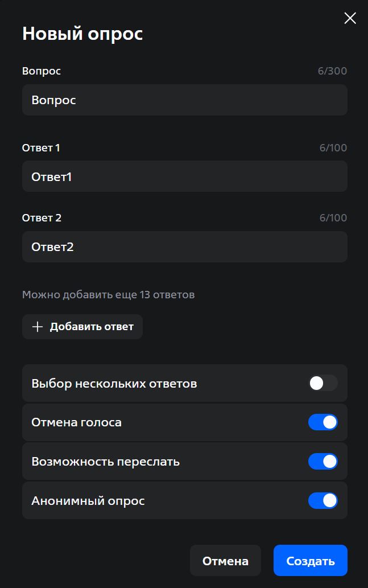Click the «Ответ 2» field label
Viewport: 368px width, 588px height.
pyautogui.click(x=42, y=217)
